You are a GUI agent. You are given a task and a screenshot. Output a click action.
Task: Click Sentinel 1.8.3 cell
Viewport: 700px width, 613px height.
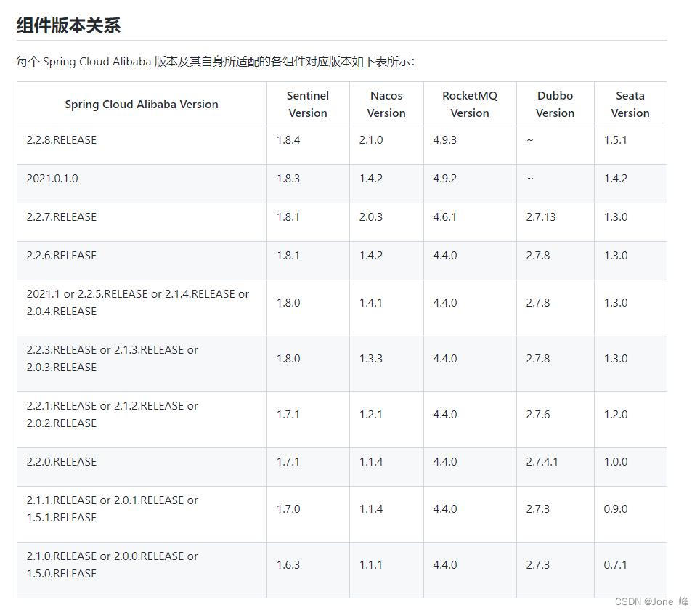click(x=288, y=178)
